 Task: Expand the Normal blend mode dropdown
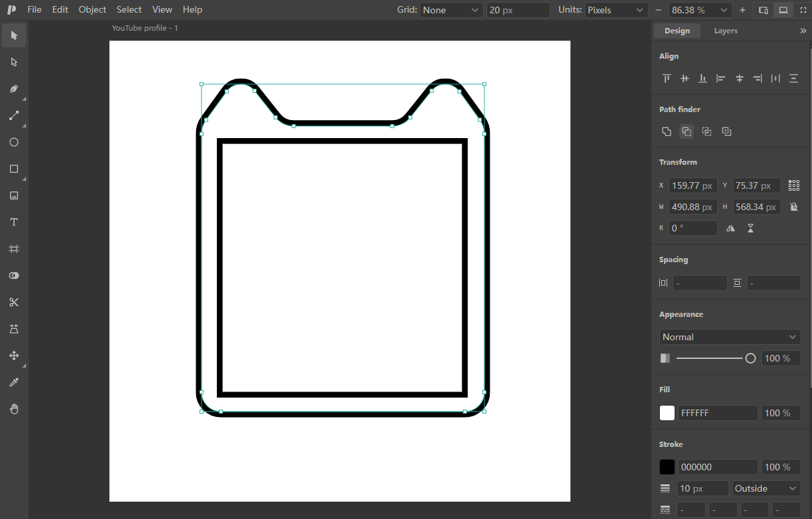click(730, 337)
